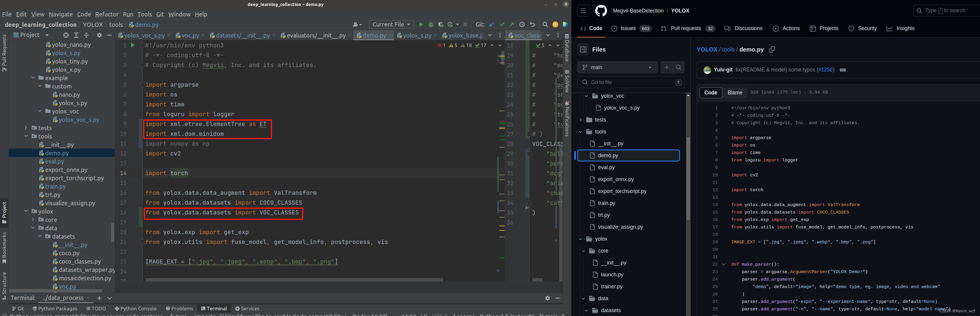The image size is (980, 316).
Task: Update project via blue Git arrow icon
Action: [492, 24]
